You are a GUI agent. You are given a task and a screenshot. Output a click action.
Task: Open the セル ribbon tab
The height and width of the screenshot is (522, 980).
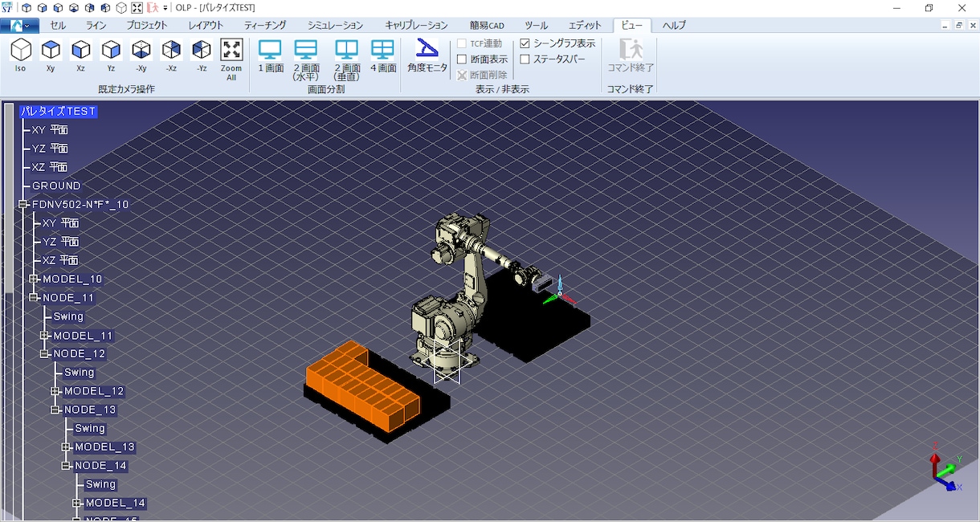pos(58,26)
